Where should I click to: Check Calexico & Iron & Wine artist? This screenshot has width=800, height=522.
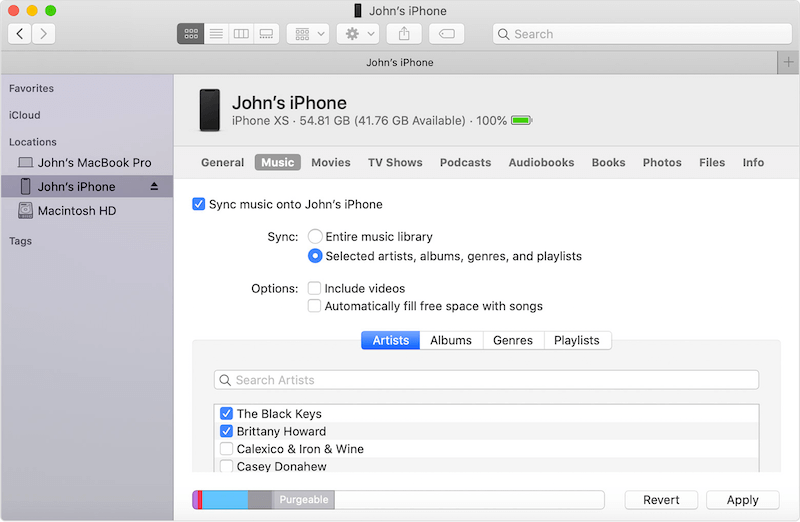pos(227,449)
